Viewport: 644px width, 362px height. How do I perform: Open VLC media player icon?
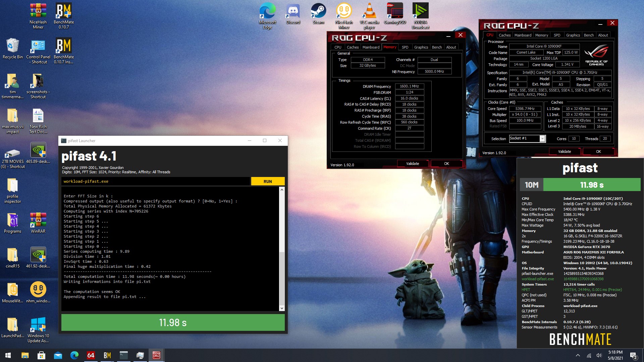[369, 16]
